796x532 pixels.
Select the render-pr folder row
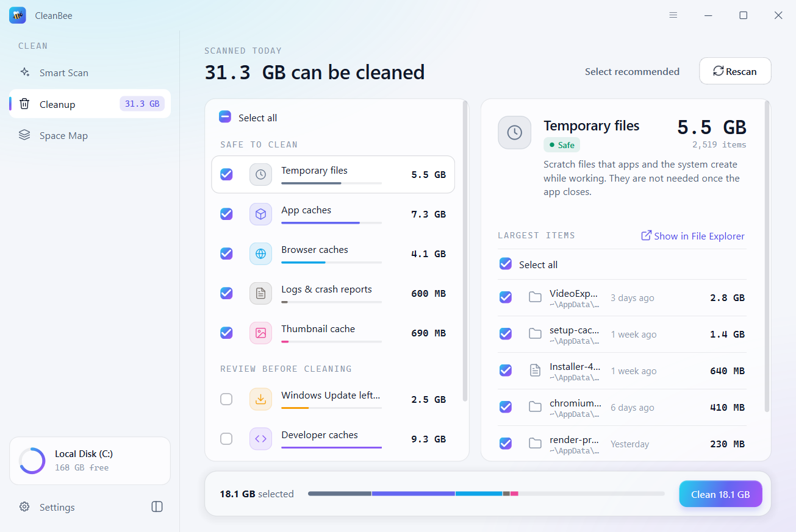[x=622, y=444]
